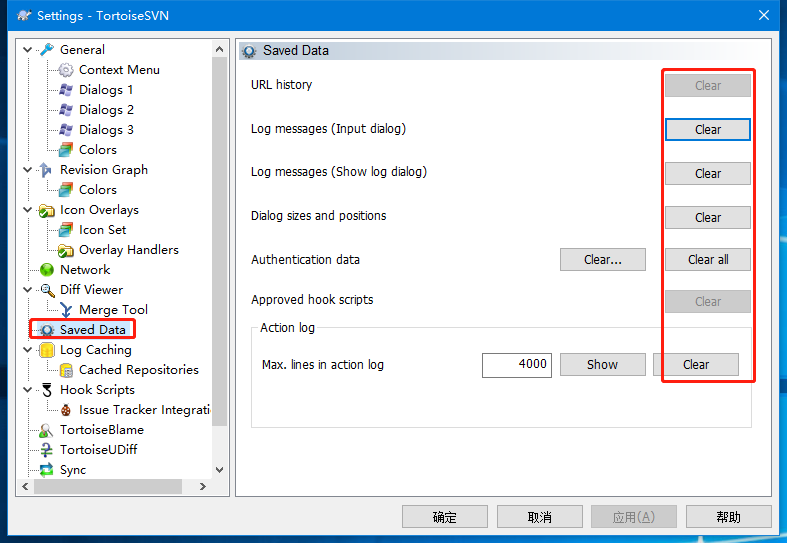Collapse the Icon Overlays node
Image resolution: width=787 pixels, height=543 pixels.
point(28,210)
